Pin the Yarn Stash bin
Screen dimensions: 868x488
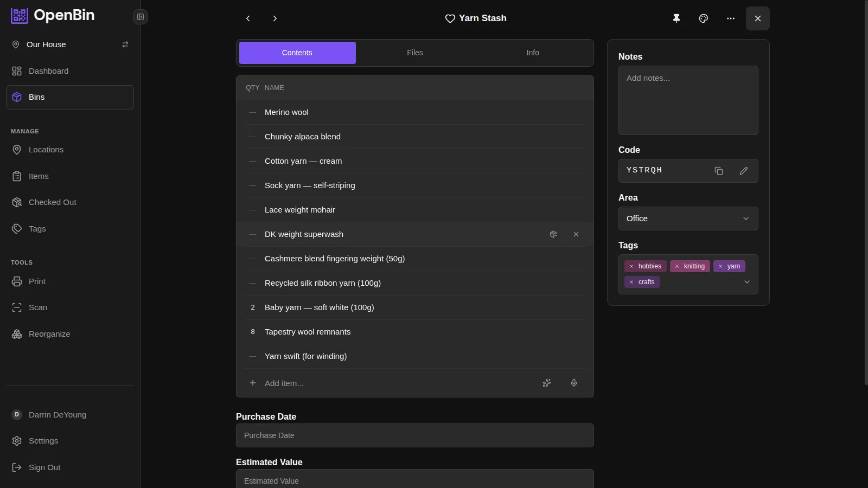[x=676, y=18]
